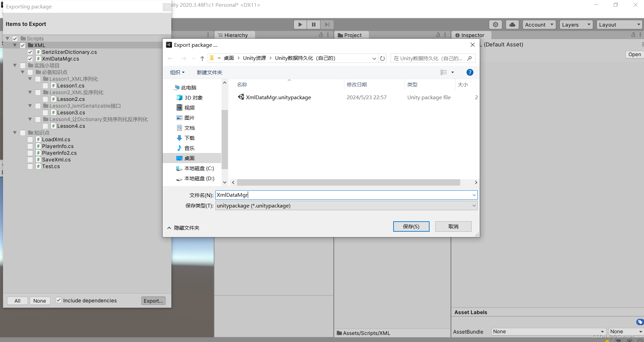Select 桌面 in the sidebar

[x=192, y=158]
